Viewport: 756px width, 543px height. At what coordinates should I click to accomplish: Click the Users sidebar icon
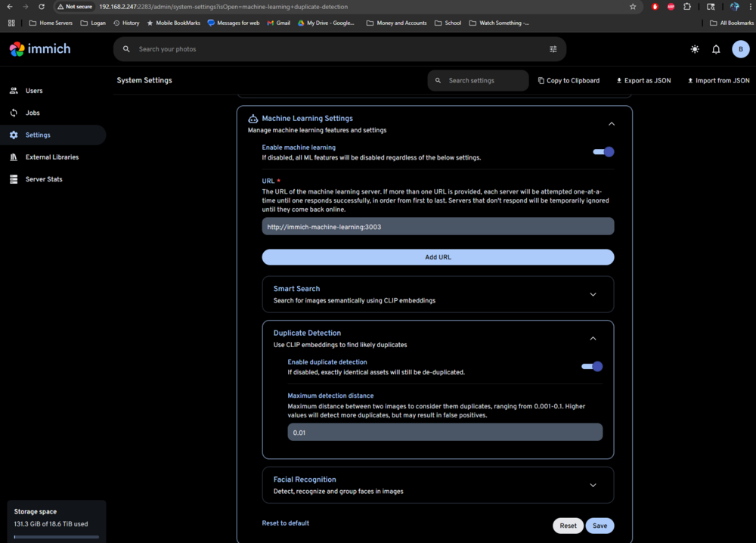point(14,91)
